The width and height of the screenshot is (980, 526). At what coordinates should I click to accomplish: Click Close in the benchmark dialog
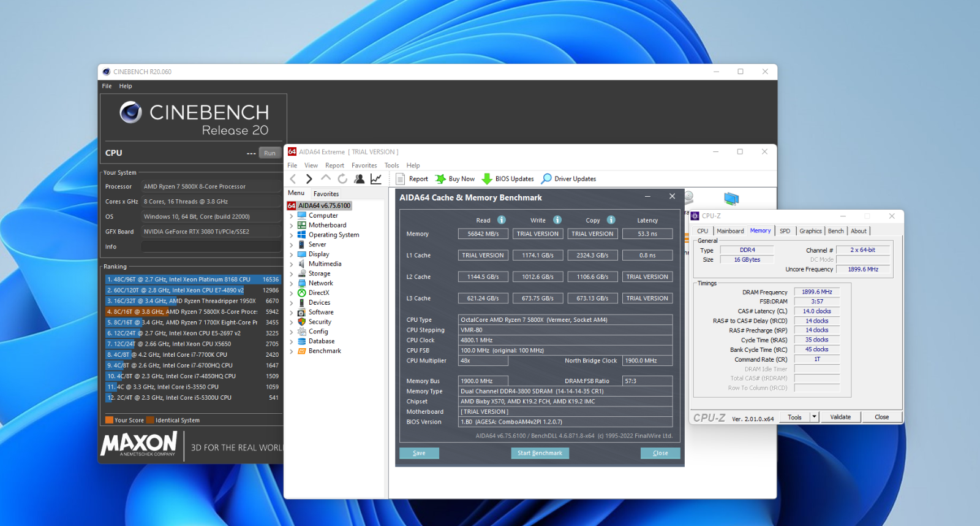click(x=660, y=453)
